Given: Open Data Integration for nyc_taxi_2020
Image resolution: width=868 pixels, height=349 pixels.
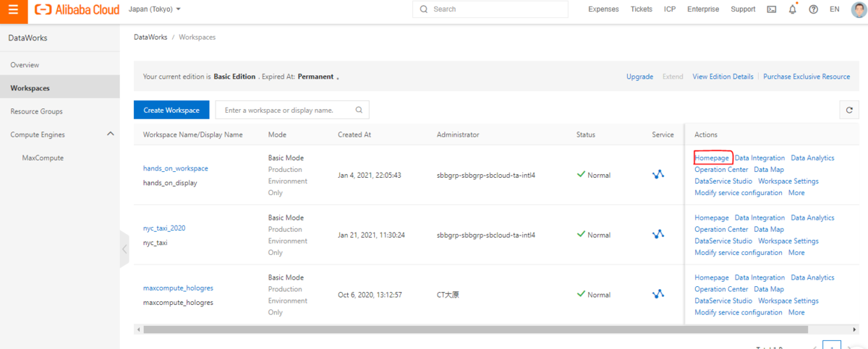Looking at the screenshot, I should click(759, 217).
